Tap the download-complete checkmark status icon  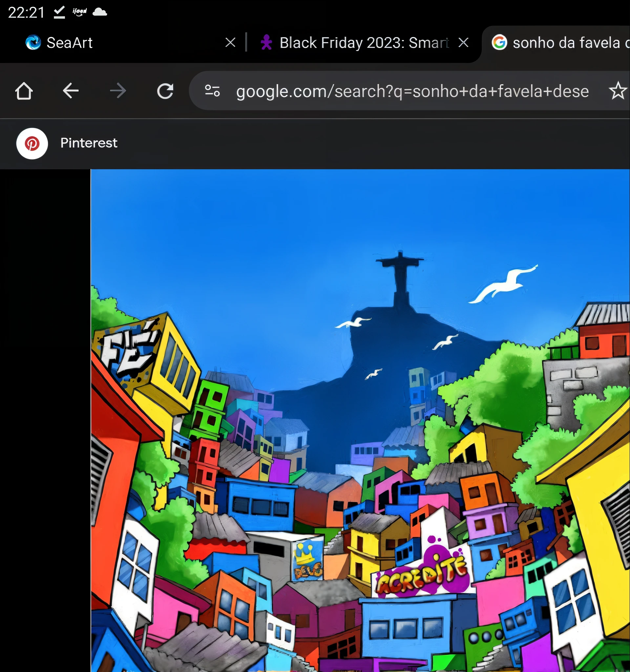59,12
